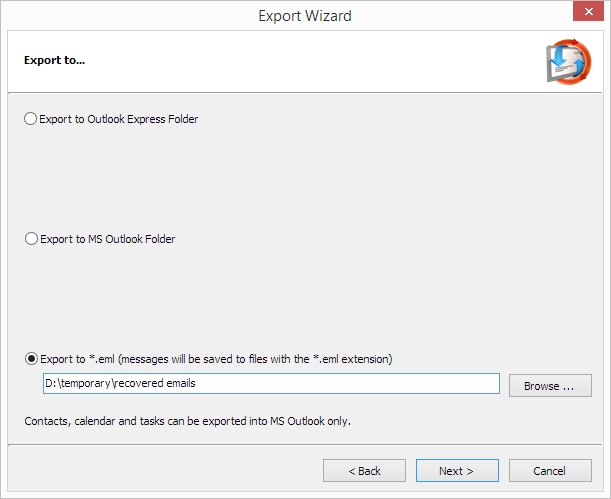Click the 'Export to MS Outlook Folder' label
The height and width of the screenshot is (499, 611).
tap(108, 239)
